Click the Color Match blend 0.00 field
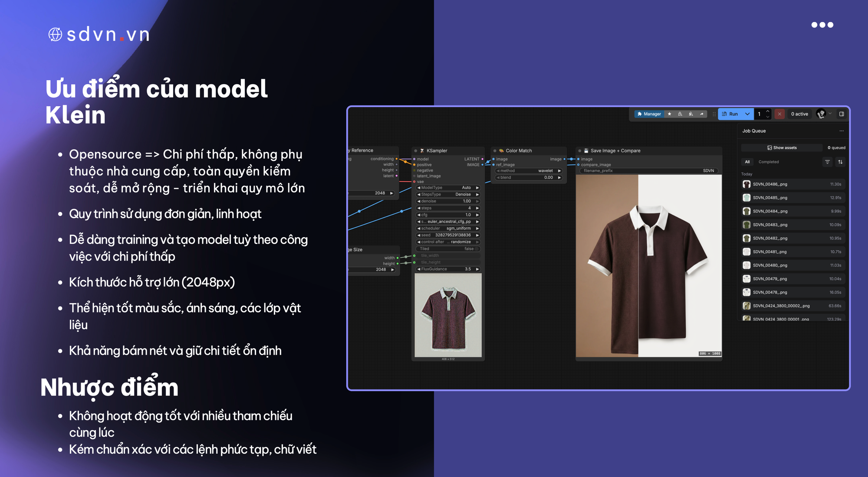 pos(529,178)
